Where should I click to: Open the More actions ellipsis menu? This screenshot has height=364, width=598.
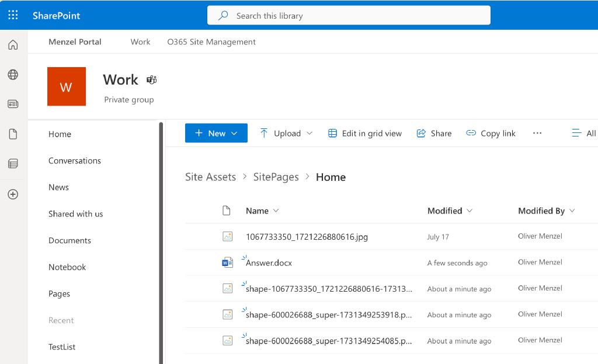pyautogui.click(x=537, y=133)
